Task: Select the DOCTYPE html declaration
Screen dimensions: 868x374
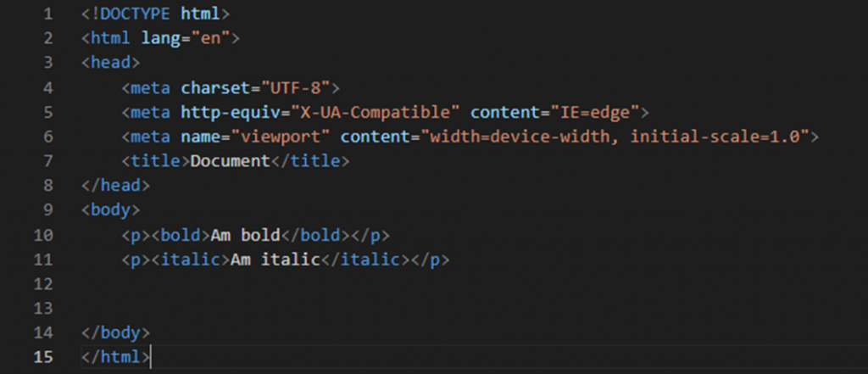Action: click(156, 14)
